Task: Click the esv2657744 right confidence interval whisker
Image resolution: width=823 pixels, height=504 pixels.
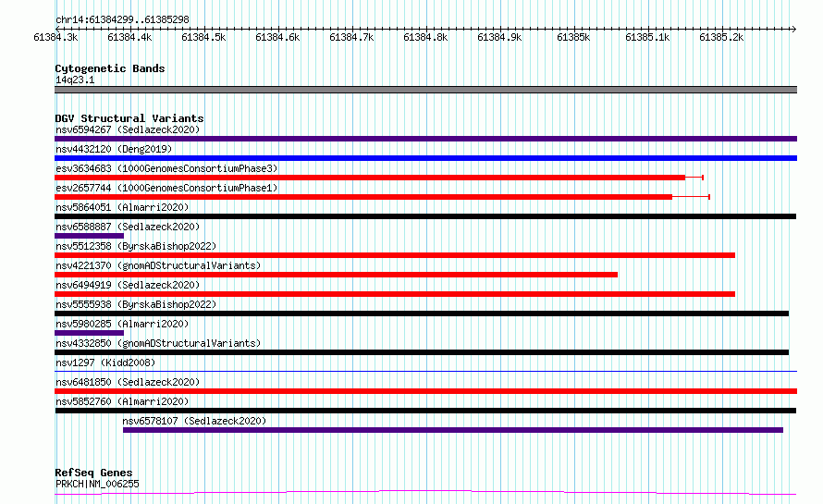Action: tap(692, 197)
